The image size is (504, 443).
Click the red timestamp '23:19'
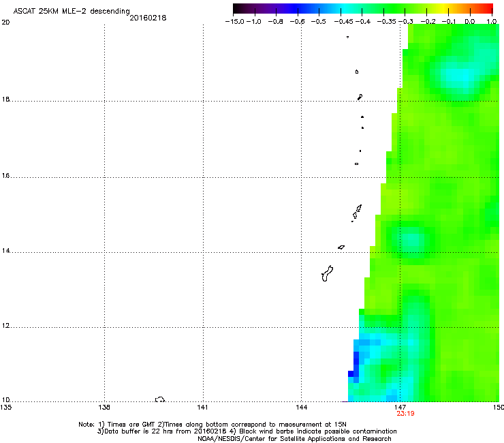405,414
